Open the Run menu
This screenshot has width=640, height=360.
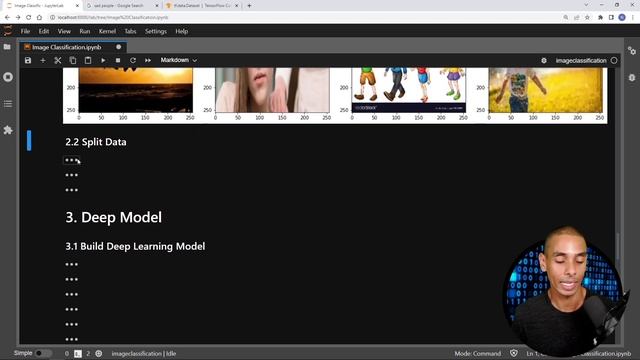coord(84,31)
